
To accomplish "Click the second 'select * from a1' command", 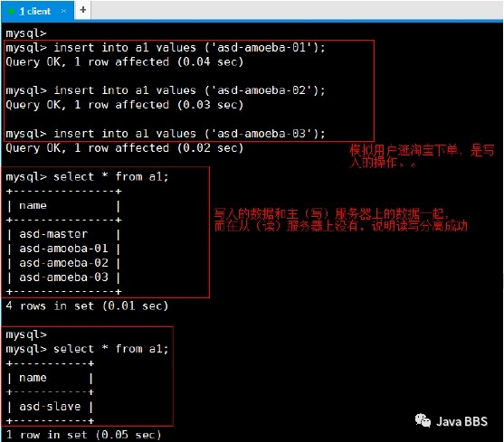I will 87,349.
